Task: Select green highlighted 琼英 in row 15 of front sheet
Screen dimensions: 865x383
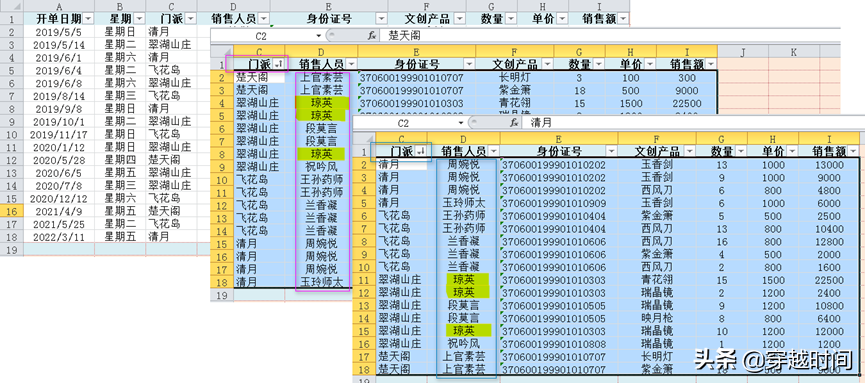Action: click(x=463, y=331)
